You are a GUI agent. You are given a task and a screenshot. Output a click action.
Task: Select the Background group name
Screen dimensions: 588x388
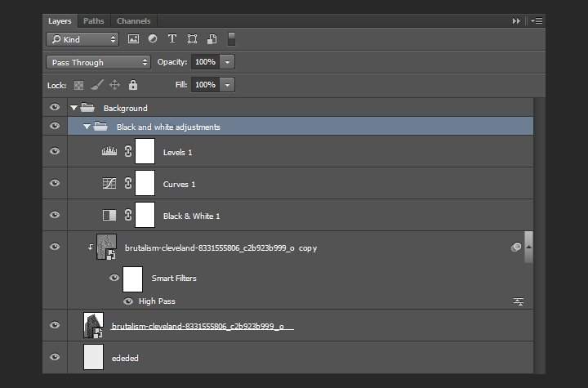point(126,108)
